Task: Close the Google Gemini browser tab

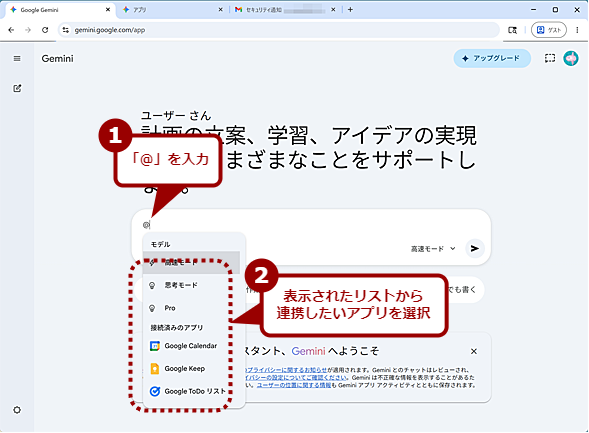Action: [x=108, y=10]
